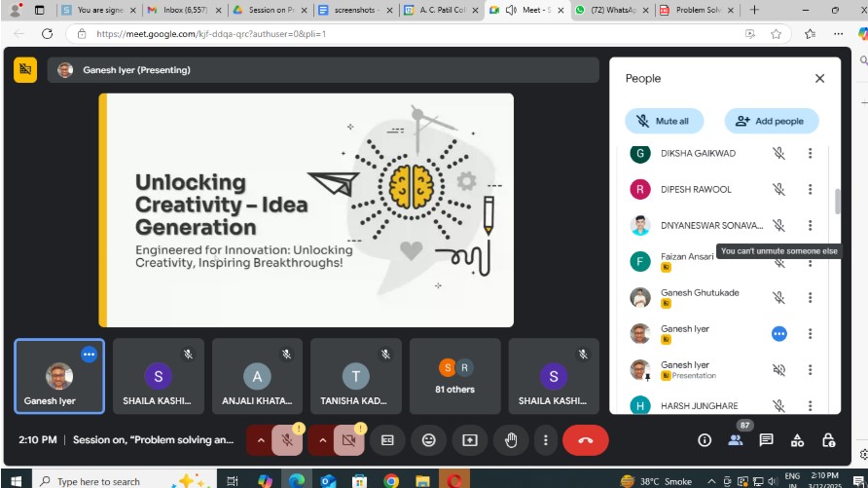This screenshot has height=488, width=868.
Task: Open host controls lock icon
Action: 828,440
